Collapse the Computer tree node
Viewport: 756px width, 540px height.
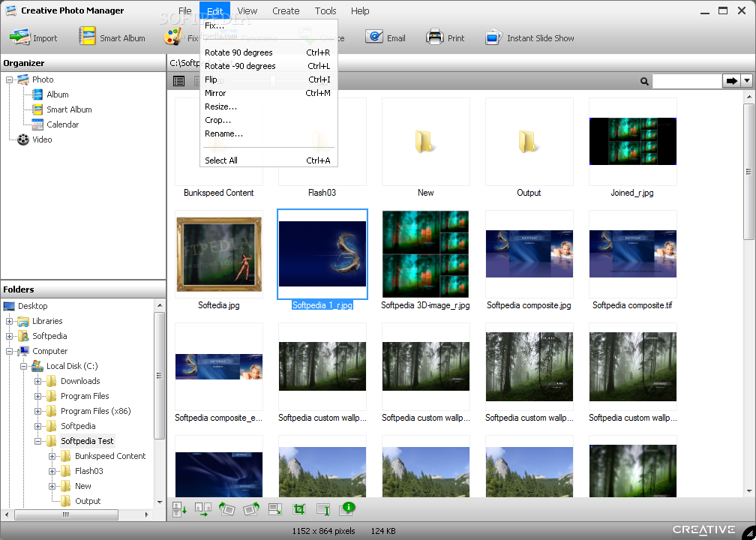(x=9, y=352)
